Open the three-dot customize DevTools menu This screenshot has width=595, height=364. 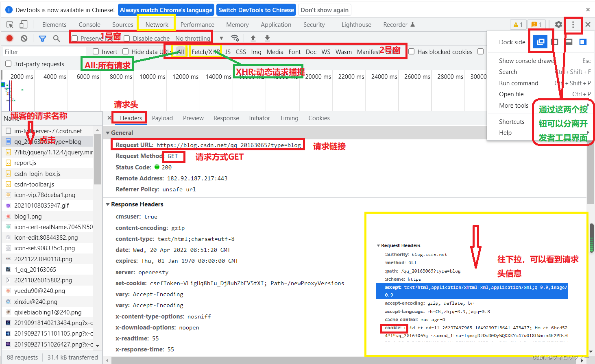pos(573,24)
